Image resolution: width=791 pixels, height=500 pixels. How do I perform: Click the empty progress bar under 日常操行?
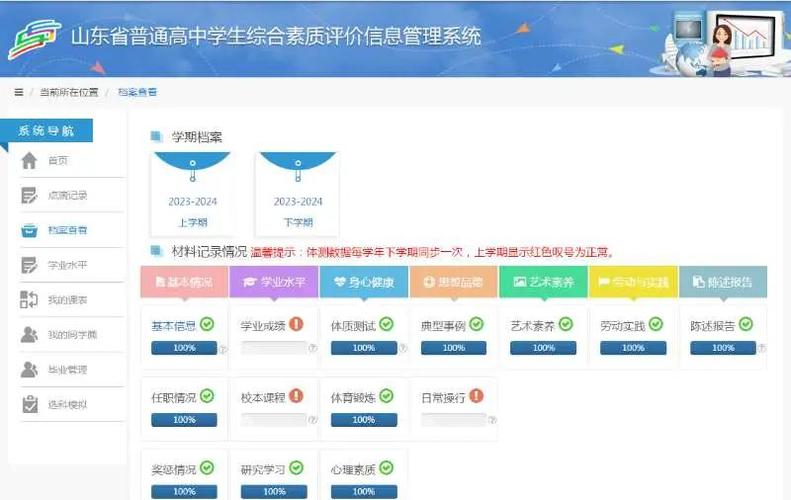[x=454, y=420]
